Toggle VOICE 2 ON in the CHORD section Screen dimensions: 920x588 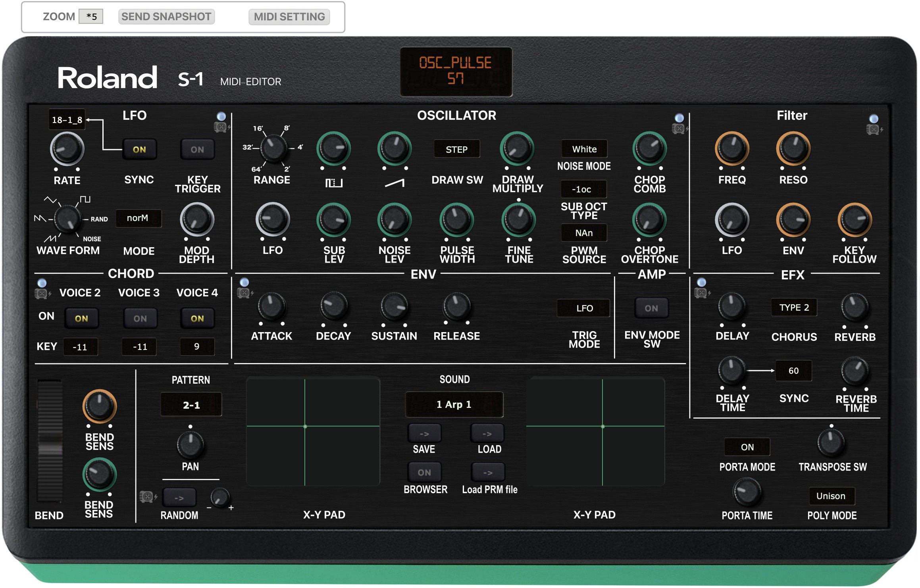(x=81, y=318)
